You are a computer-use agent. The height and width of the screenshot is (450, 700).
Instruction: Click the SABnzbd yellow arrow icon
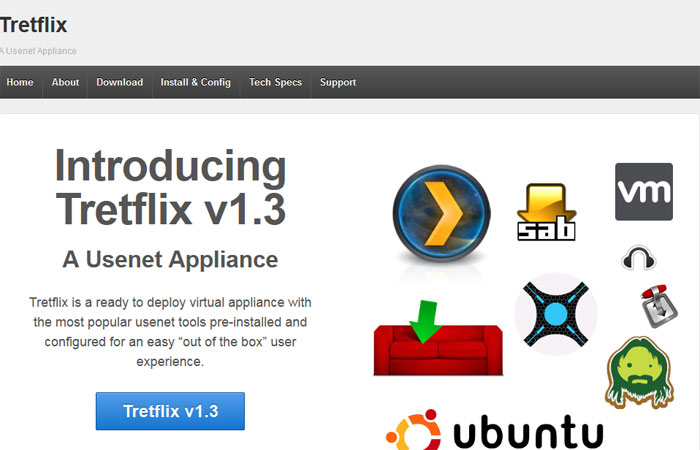(x=546, y=212)
